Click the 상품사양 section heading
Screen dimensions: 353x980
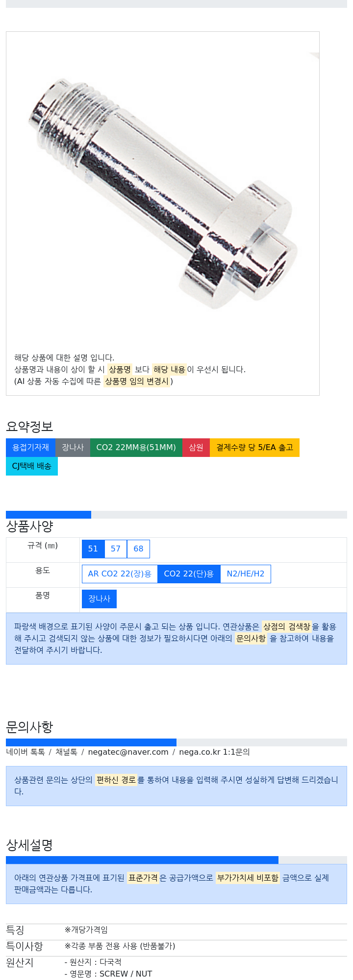[29, 526]
